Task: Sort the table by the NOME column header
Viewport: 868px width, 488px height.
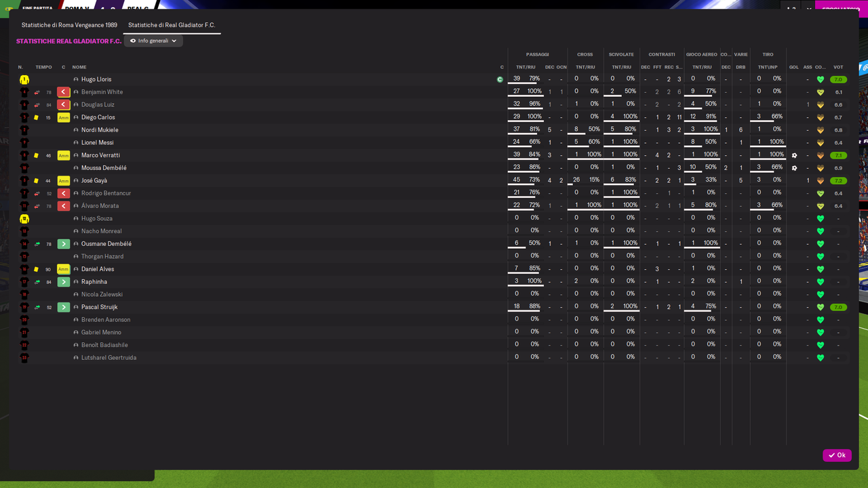Action: pos(79,67)
